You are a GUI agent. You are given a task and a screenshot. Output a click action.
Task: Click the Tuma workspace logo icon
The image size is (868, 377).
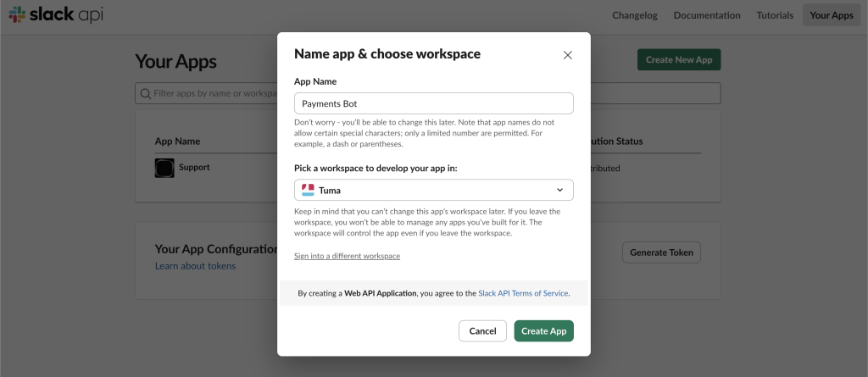click(x=308, y=190)
